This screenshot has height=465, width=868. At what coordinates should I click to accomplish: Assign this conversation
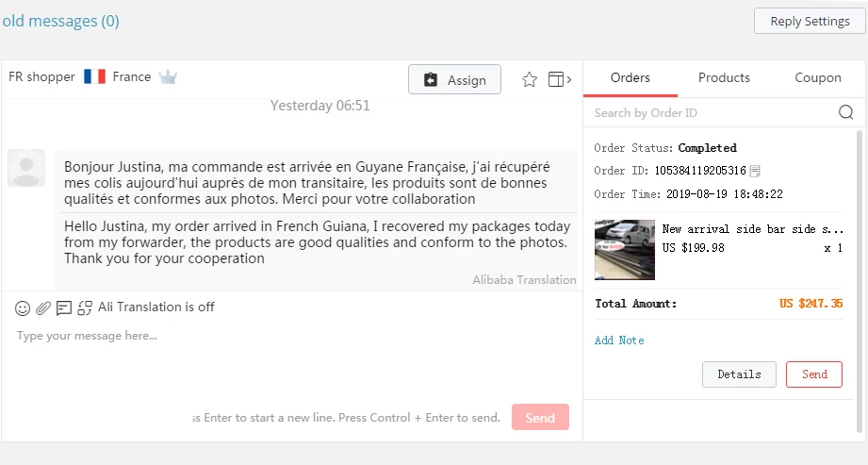tap(454, 80)
